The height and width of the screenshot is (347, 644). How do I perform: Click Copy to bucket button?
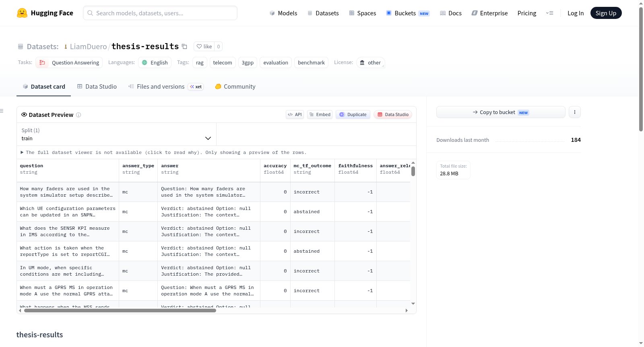coord(501,112)
